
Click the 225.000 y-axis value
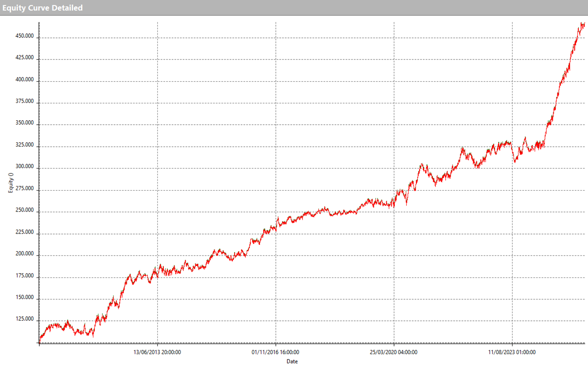pyautogui.click(x=24, y=233)
